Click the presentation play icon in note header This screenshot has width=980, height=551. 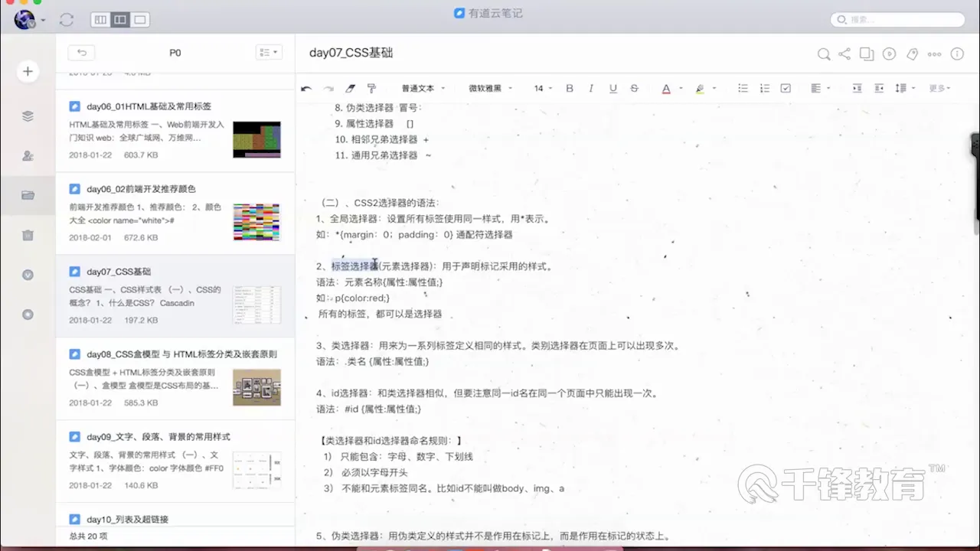pyautogui.click(x=889, y=54)
